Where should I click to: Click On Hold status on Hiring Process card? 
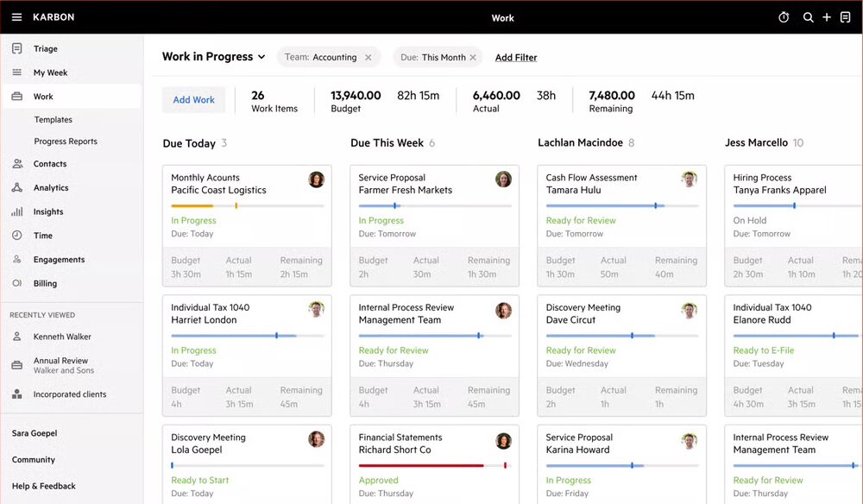750,220
